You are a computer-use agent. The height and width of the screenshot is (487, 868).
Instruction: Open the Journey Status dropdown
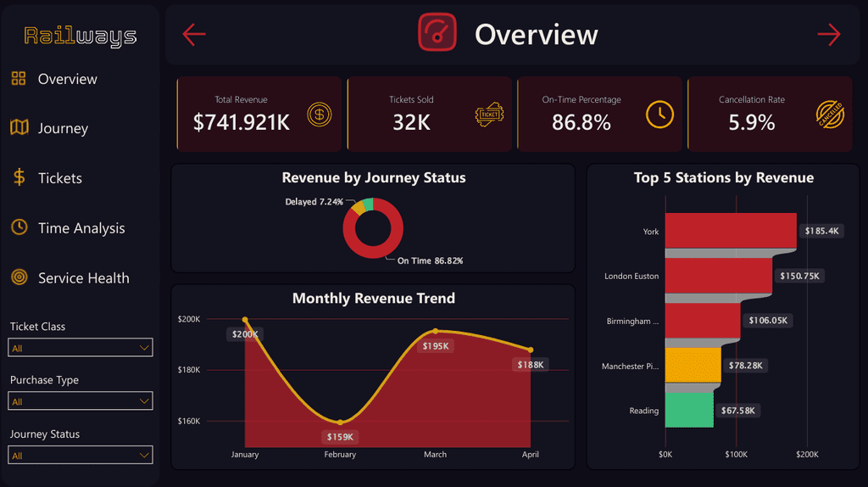click(81, 455)
